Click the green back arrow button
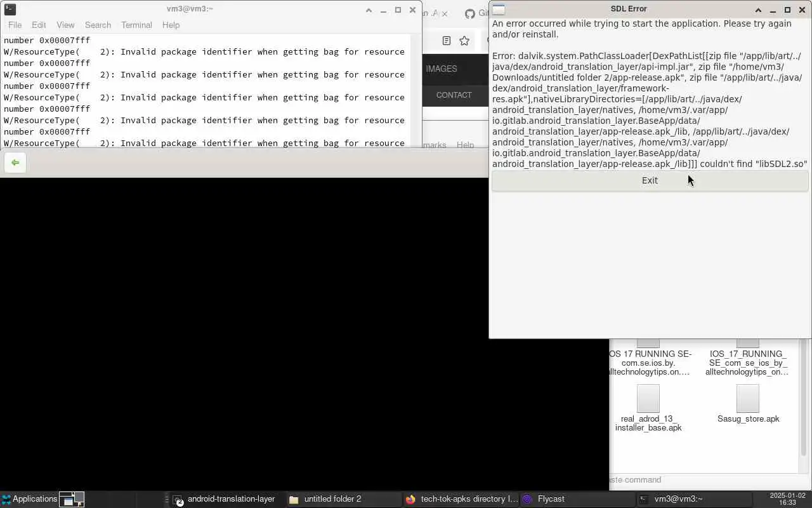This screenshot has height=508, width=812. (15, 163)
